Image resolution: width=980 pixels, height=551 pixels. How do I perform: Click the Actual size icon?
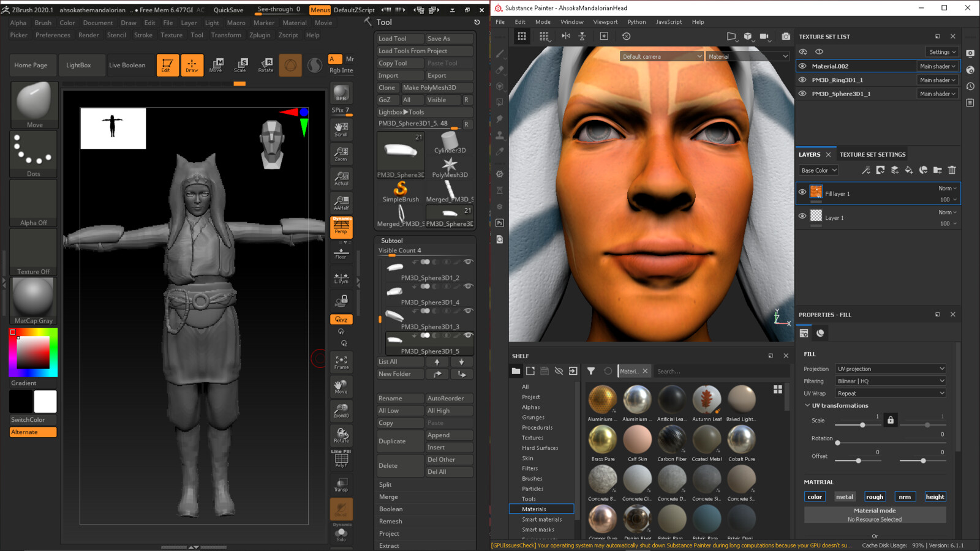pos(341,178)
